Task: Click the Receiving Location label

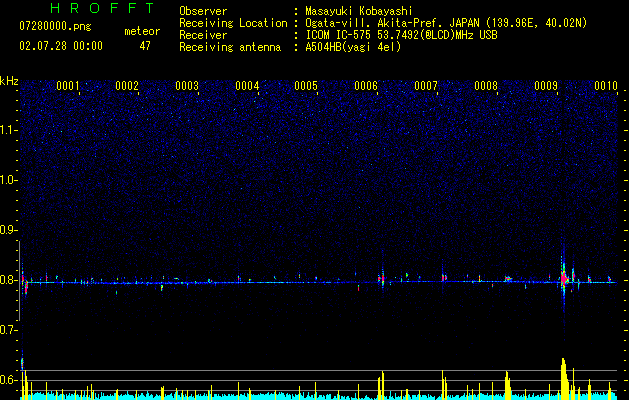Action: pos(233,23)
